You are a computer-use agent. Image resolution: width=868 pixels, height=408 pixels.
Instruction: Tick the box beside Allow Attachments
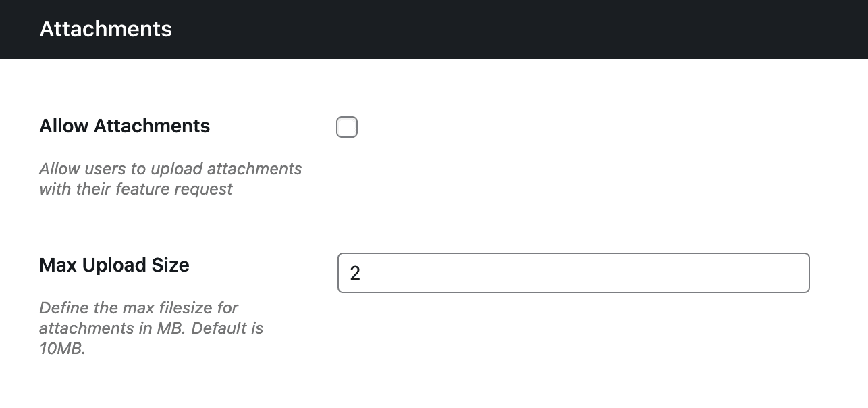click(347, 127)
